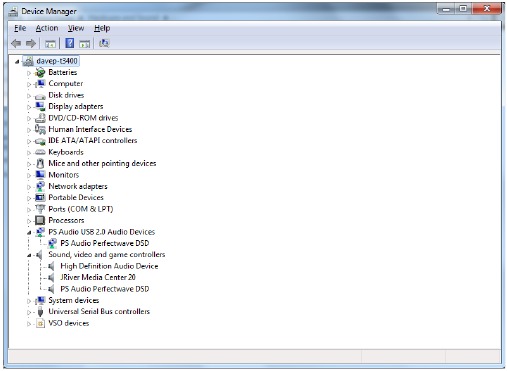Select the High Definition Audio Device label
The width and height of the screenshot is (507, 371).
pos(109,266)
